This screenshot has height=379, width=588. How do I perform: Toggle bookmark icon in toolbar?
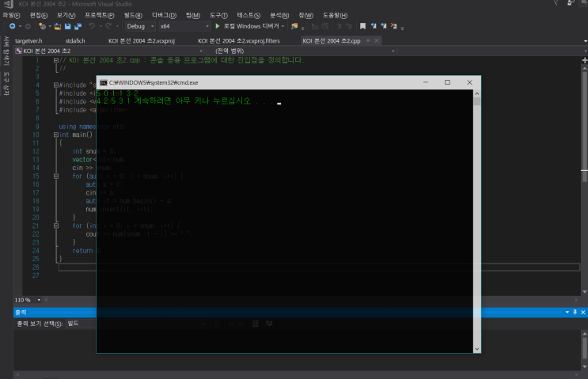pyautogui.click(x=362, y=26)
